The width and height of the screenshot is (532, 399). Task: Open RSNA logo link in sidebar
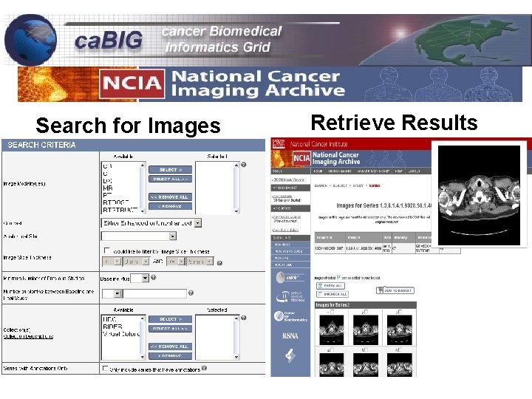pyautogui.click(x=290, y=335)
